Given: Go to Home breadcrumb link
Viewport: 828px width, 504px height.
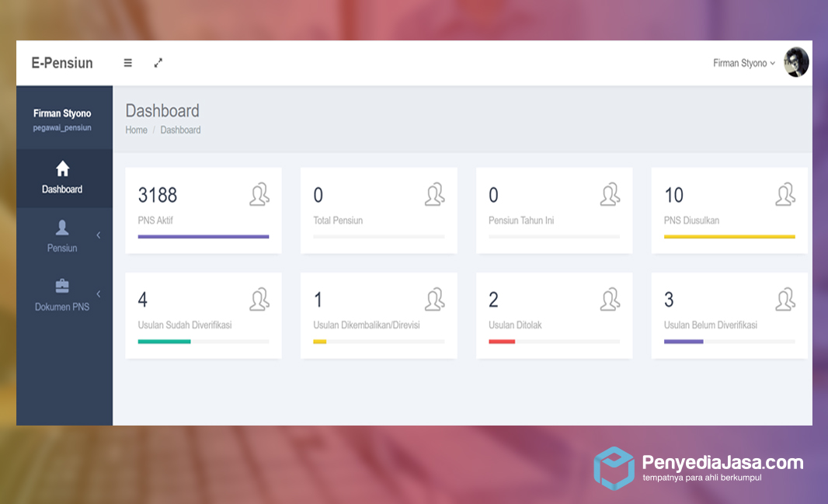Looking at the screenshot, I should (x=136, y=130).
